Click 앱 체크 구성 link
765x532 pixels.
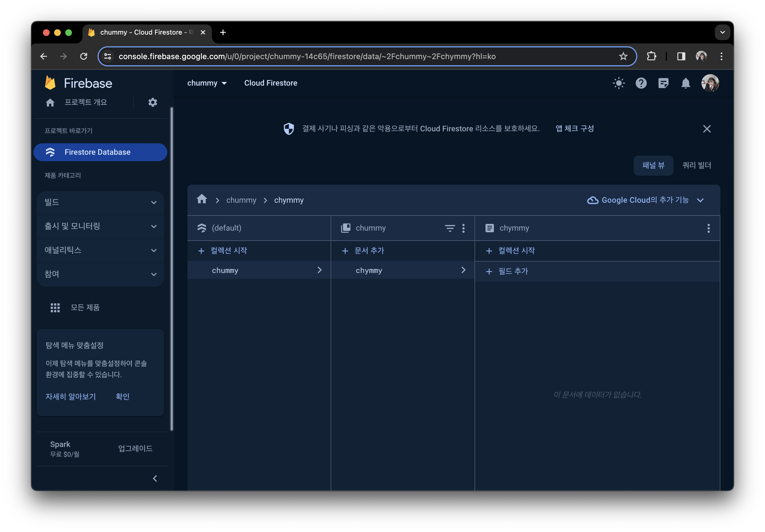575,129
